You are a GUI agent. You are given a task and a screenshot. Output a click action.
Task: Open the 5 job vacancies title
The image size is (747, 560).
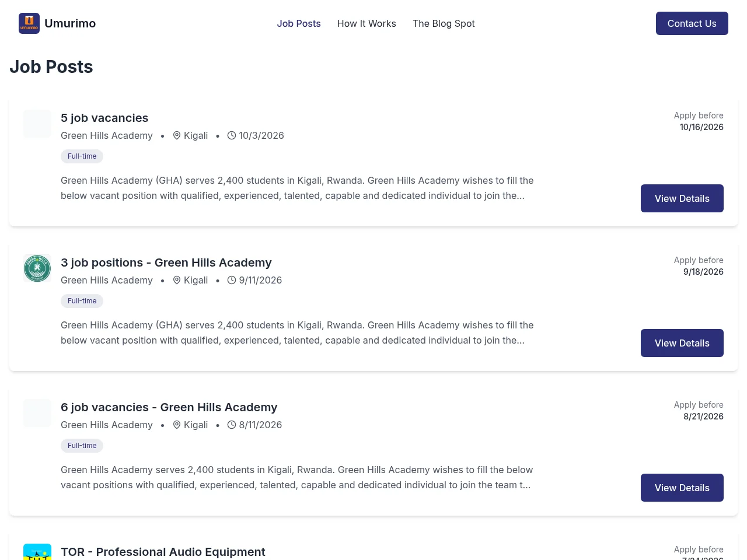(104, 118)
